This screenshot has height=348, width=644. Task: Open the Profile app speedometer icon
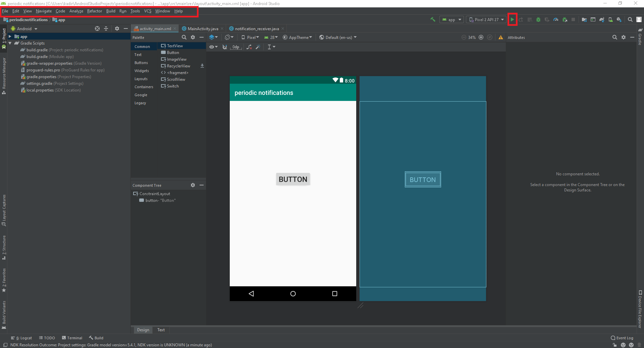tap(556, 19)
